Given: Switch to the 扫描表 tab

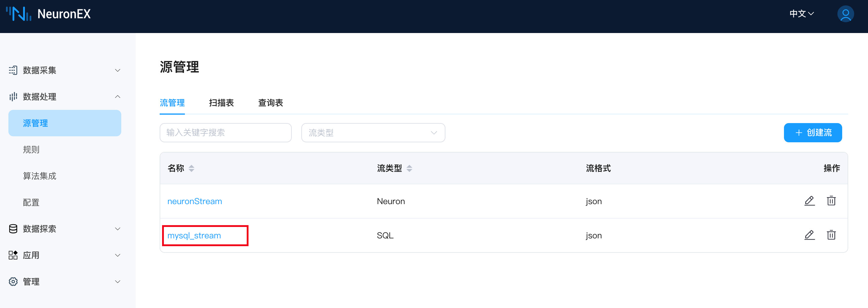Looking at the screenshot, I should pyautogui.click(x=221, y=103).
